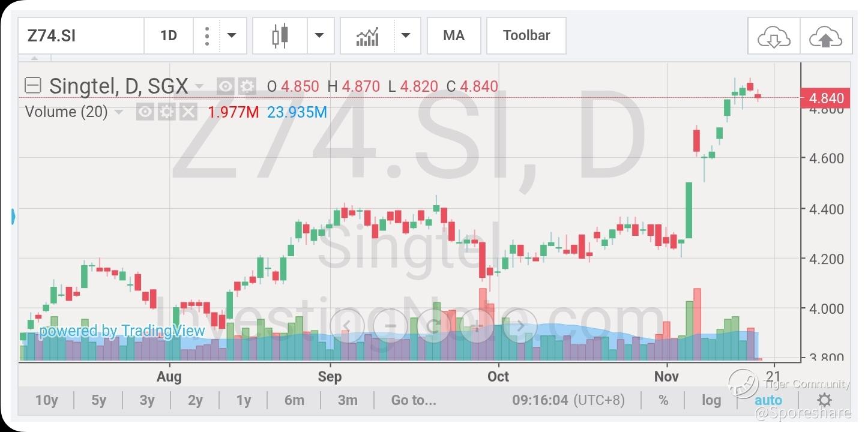868x432 pixels.
Task: Open Volume indicator settings gear
Action: click(x=166, y=112)
